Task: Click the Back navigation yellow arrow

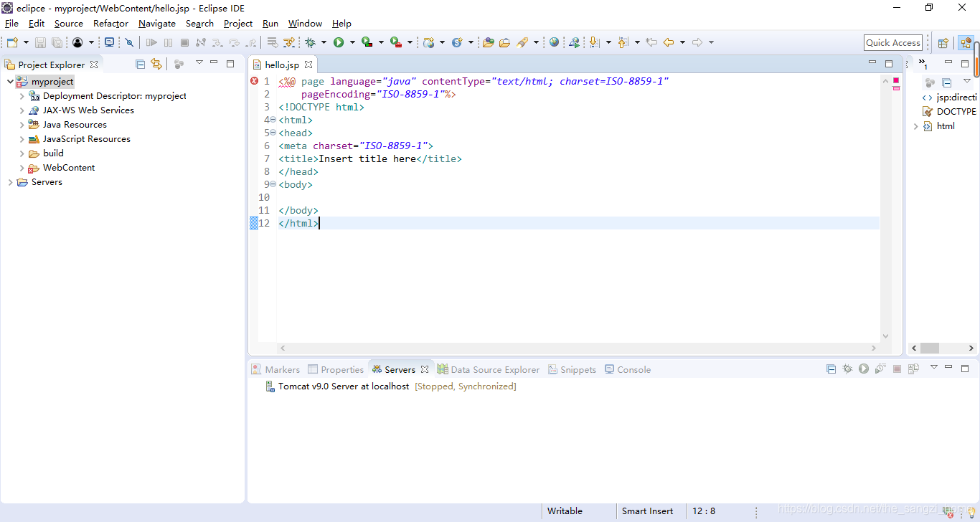Action: pos(669,42)
